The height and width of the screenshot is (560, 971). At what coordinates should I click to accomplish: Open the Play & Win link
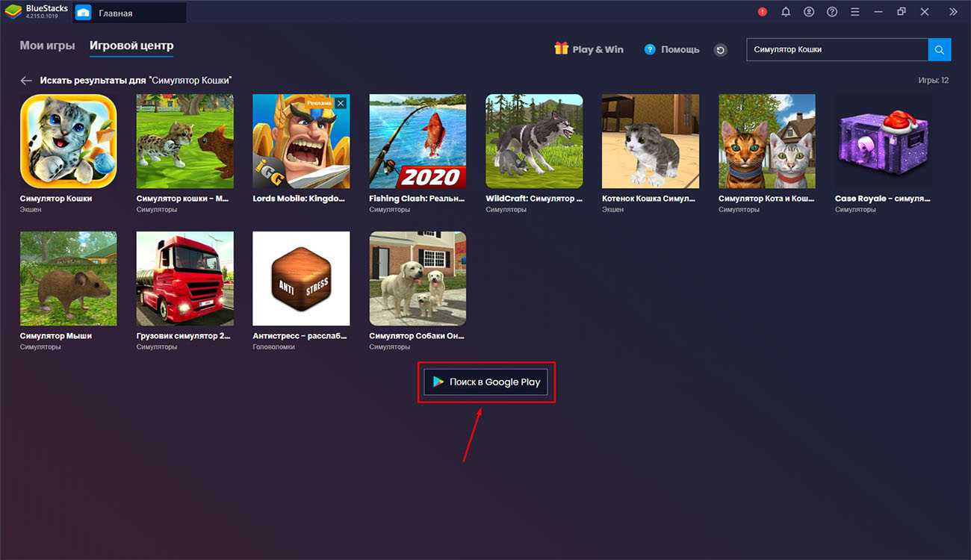coord(589,49)
